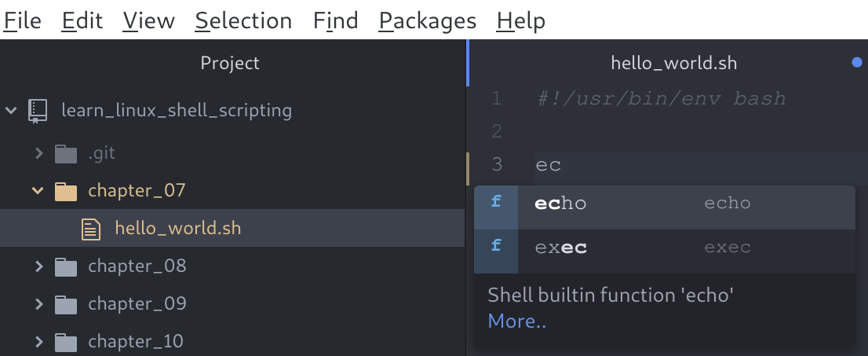Click the chapter_08 folder icon

tap(66, 266)
